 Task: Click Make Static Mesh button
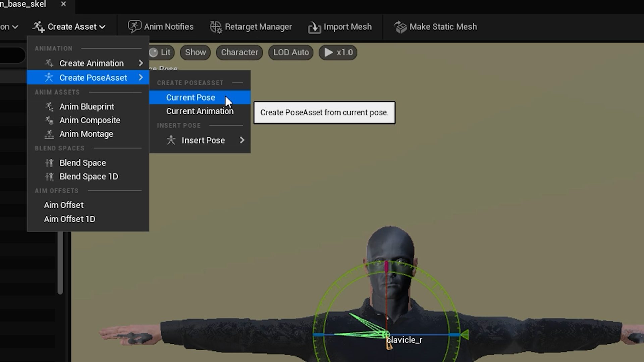[435, 27]
